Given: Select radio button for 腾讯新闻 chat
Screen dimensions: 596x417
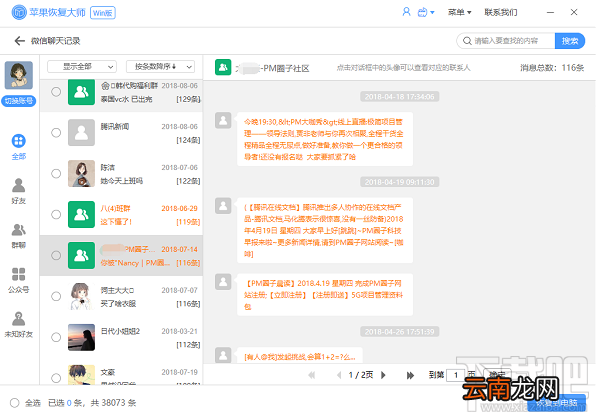Looking at the screenshot, I should pyautogui.click(x=56, y=133).
